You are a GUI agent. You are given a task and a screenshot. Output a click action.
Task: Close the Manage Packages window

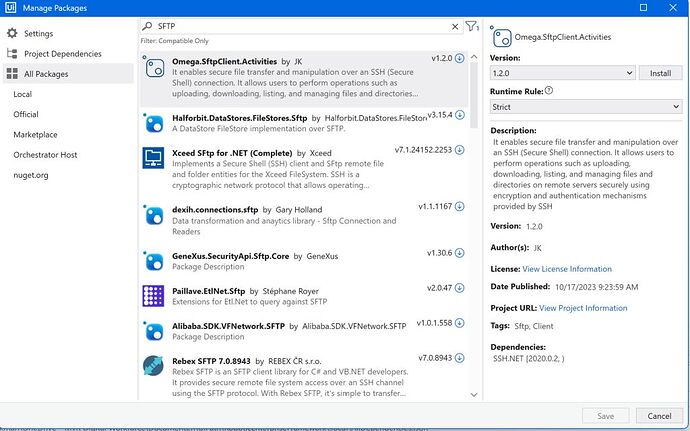pos(673,7)
